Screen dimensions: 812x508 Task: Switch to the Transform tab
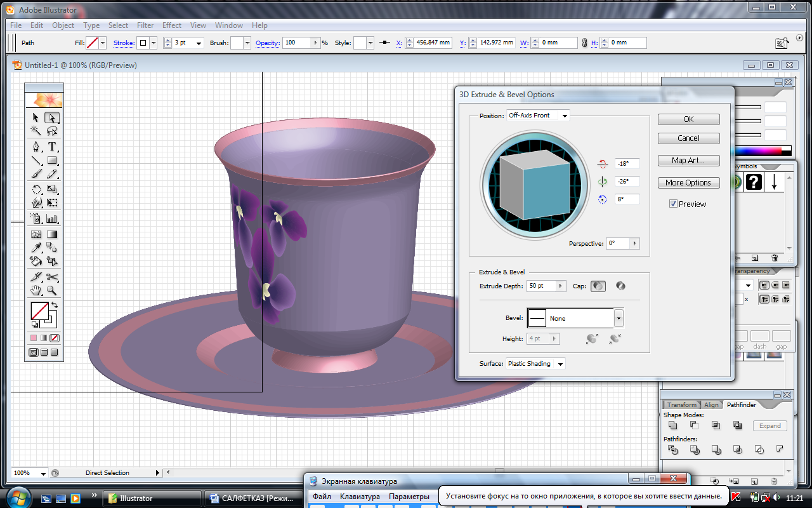click(682, 404)
